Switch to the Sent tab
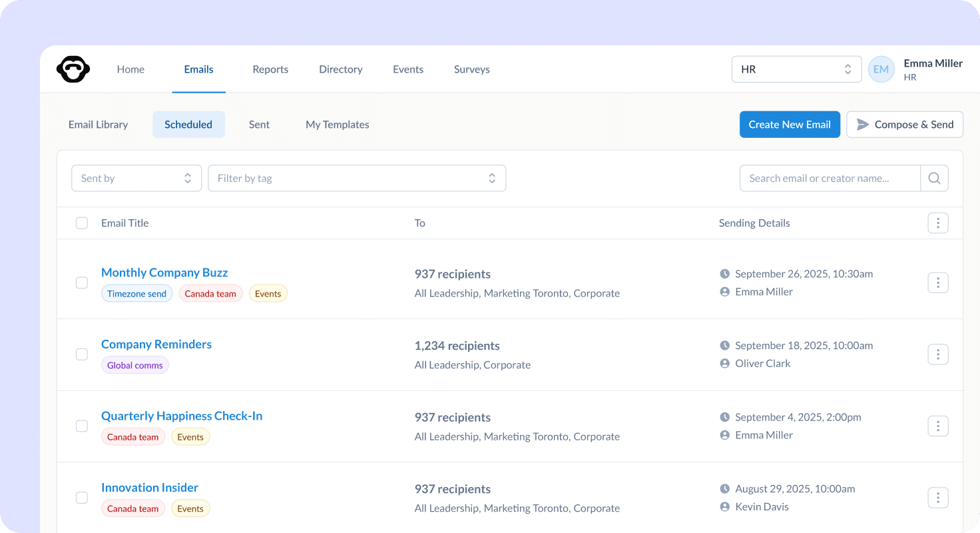The height and width of the screenshot is (533, 980). (259, 124)
